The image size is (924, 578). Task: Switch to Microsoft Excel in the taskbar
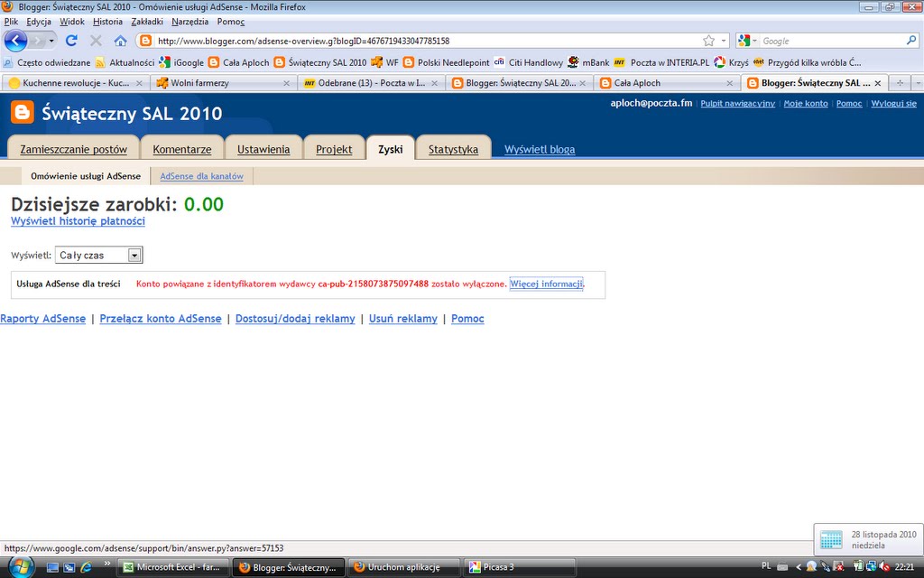tap(172, 567)
